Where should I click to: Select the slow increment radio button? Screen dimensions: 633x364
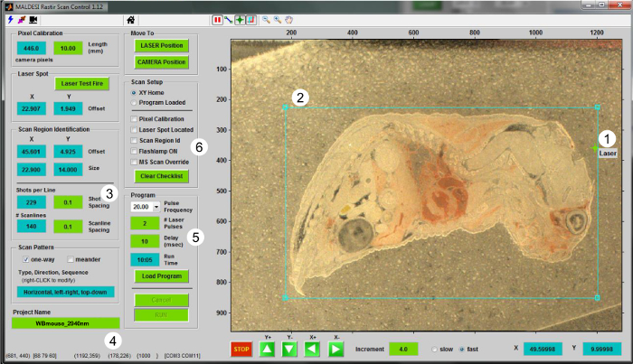coord(433,348)
